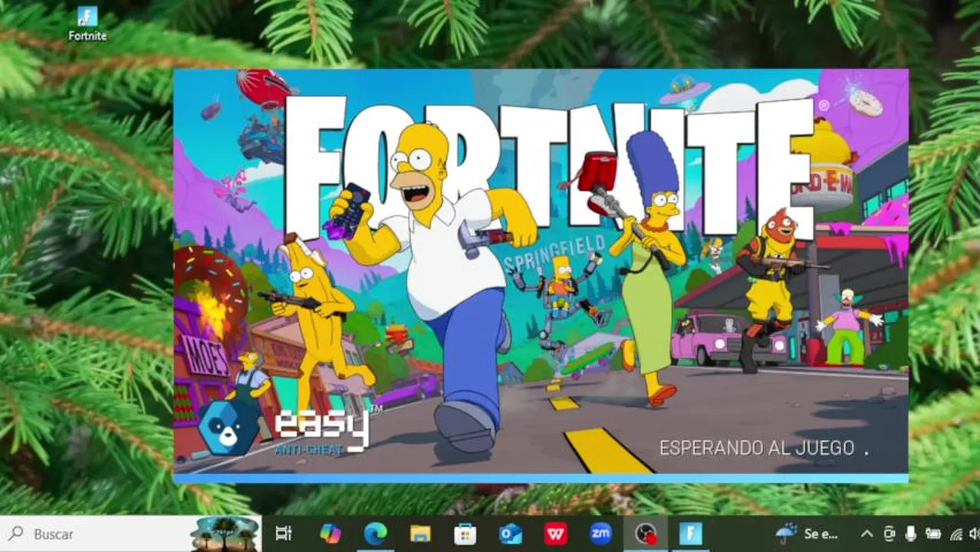Open Microsoft Store from the taskbar
Viewport: 980px width, 552px height.
point(465,534)
